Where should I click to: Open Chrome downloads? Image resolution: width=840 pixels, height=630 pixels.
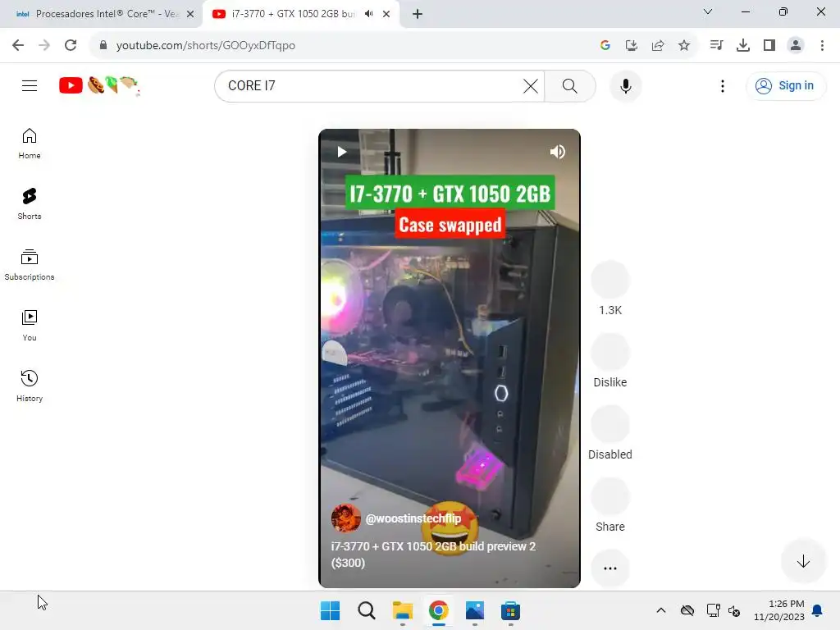click(743, 45)
